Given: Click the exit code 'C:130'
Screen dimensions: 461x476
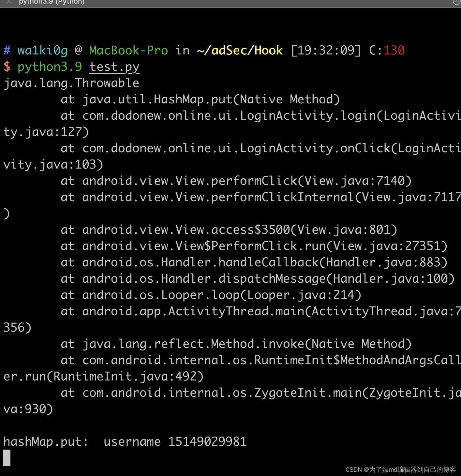Looking at the screenshot, I should click(387, 51).
